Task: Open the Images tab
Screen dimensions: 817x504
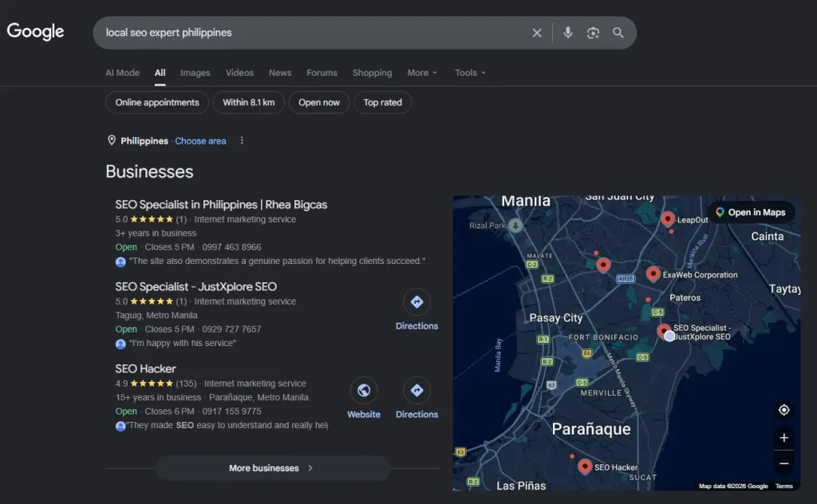Action: [195, 73]
